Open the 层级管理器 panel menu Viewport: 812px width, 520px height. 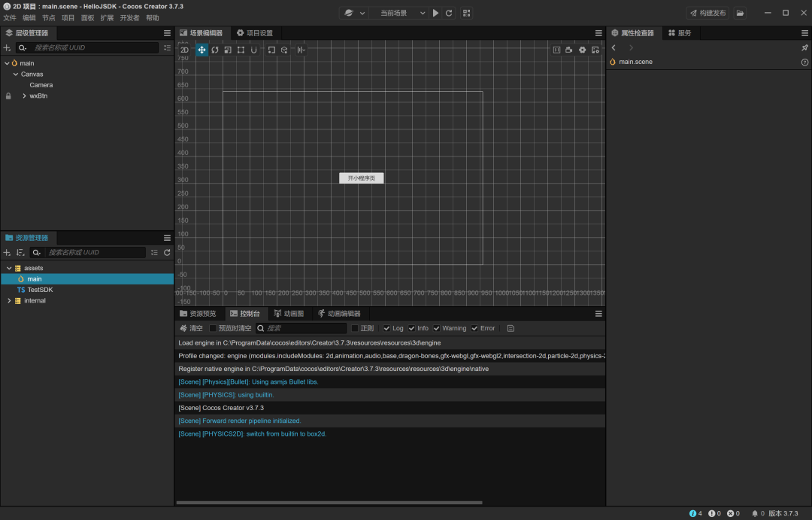[167, 33]
